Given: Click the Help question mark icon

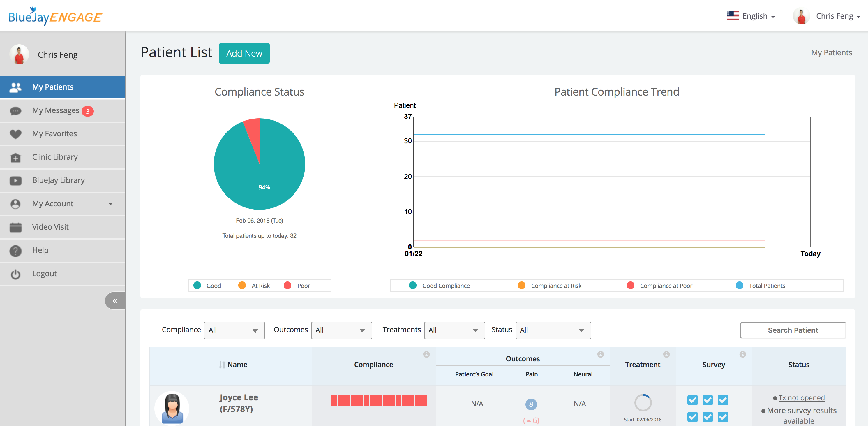Looking at the screenshot, I should [x=15, y=250].
